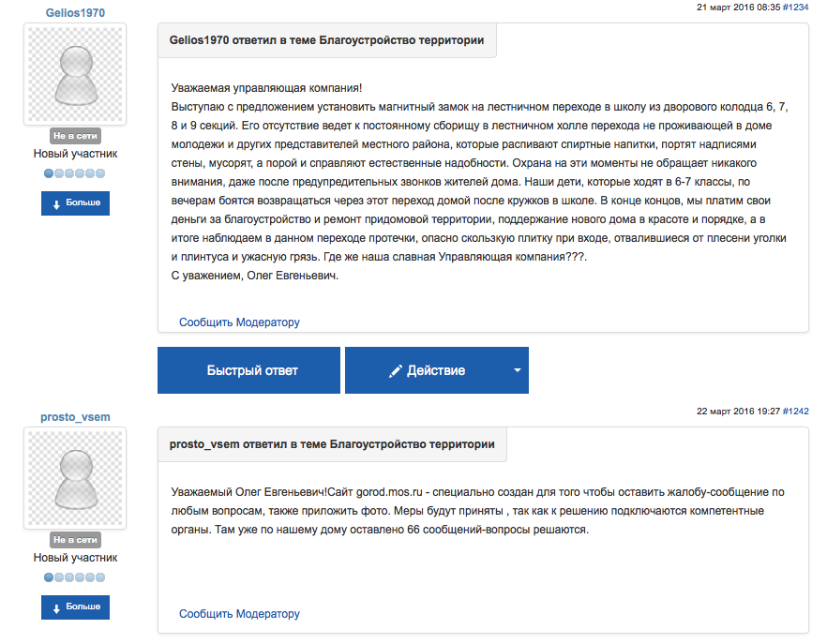
Task: Click prosto_vsem's avatar image
Action: (75, 480)
